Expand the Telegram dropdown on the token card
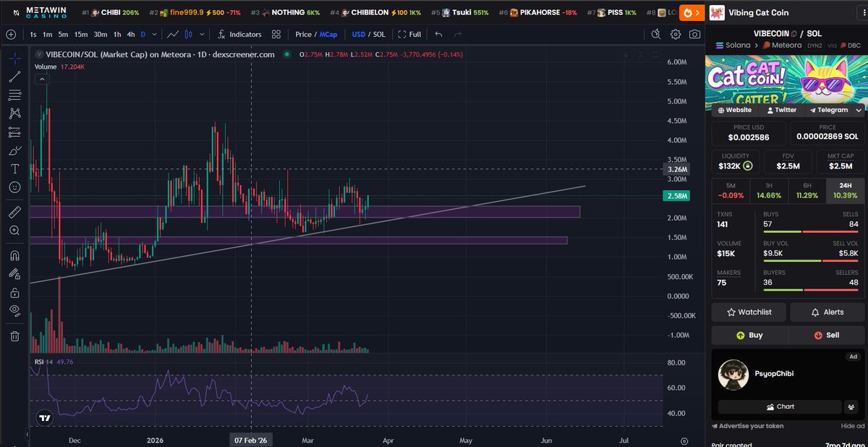The width and height of the screenshot is (868, 447). click(858, 110)
